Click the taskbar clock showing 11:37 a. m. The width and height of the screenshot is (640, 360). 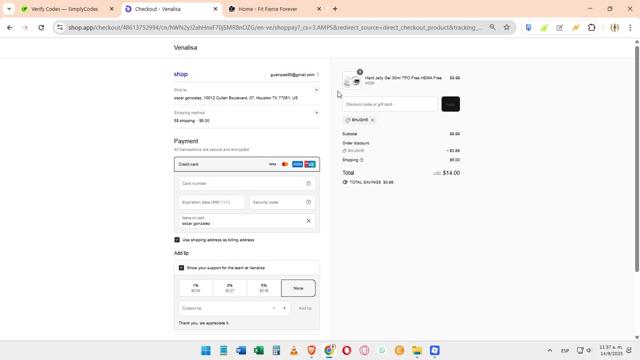point(611,350)
